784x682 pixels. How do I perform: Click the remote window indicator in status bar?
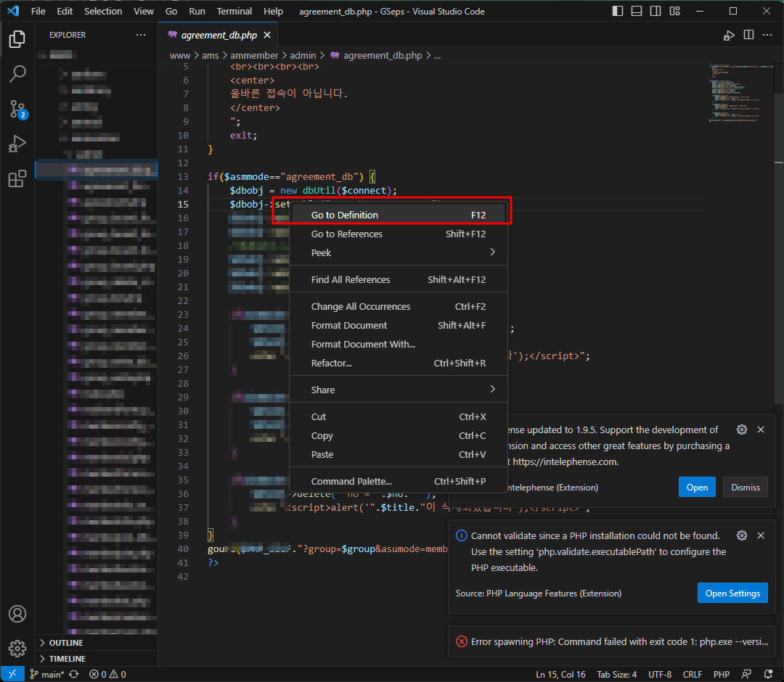click(12, 675)
